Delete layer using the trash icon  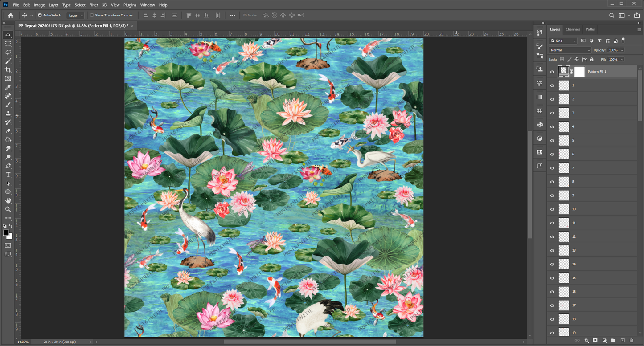(x=632, y=340)
